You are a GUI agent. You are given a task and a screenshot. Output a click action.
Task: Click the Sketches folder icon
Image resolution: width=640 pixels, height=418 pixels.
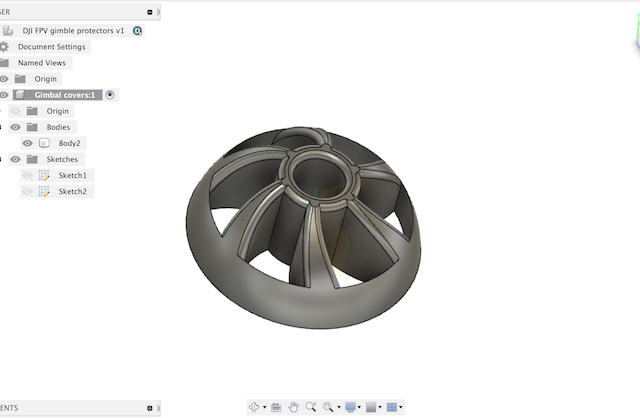32,159
